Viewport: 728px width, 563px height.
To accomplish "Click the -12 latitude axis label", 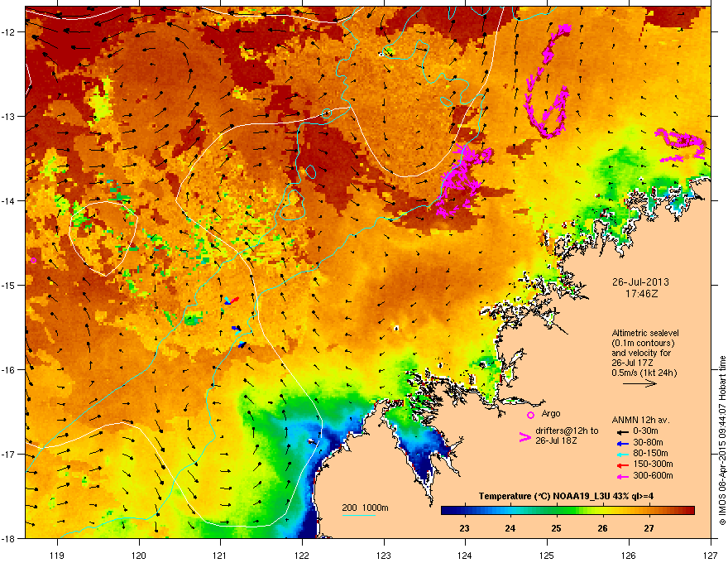I will pos(9,31).
